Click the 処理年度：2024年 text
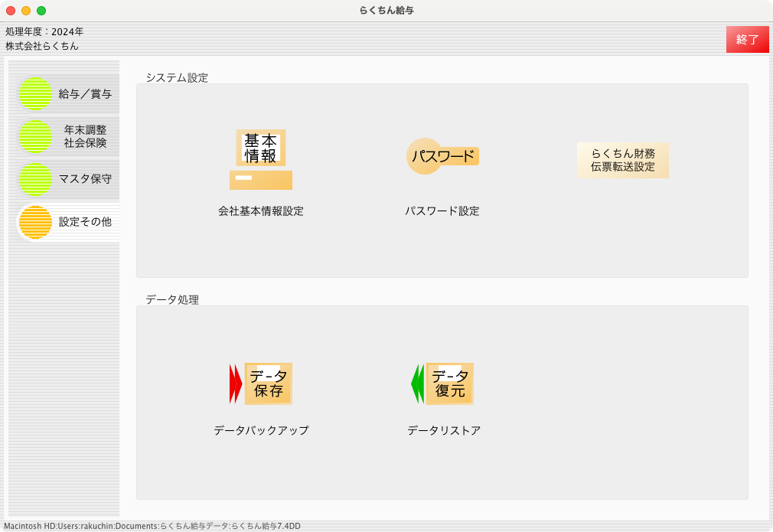This screenshot has width=773, height=532. [44, 31]
